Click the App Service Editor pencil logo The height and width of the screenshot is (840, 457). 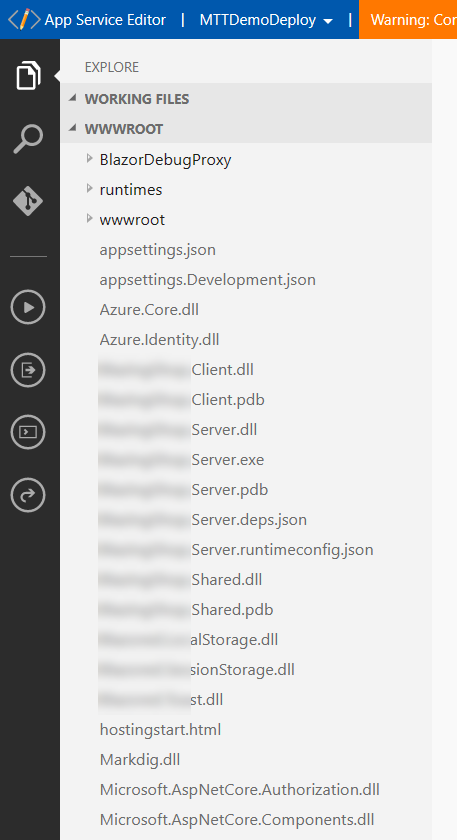[24, 20]
